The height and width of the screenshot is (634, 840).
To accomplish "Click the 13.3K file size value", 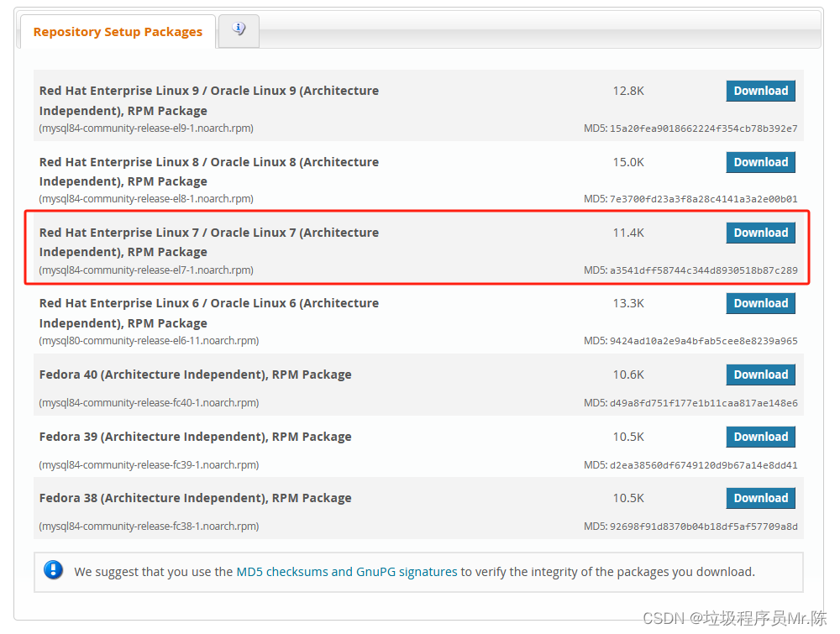I will coord(628,304).
